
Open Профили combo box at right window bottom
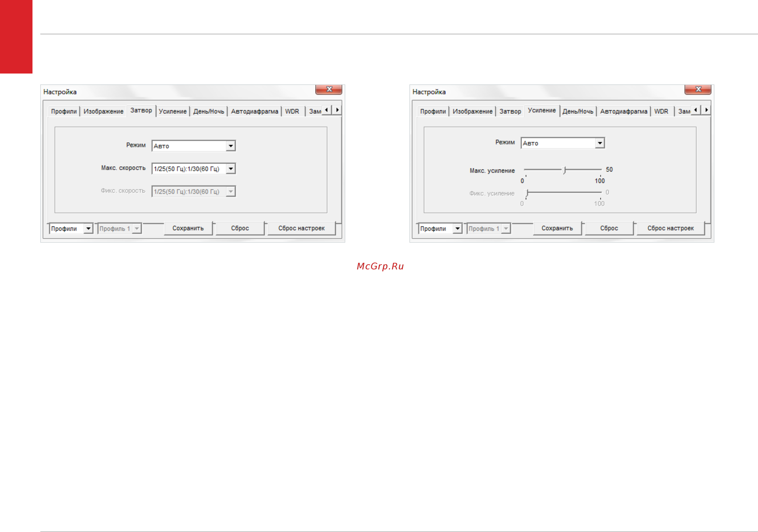[440, 228]
